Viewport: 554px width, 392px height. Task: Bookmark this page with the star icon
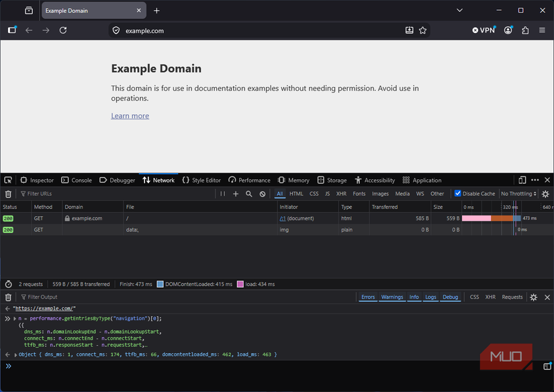422,30
